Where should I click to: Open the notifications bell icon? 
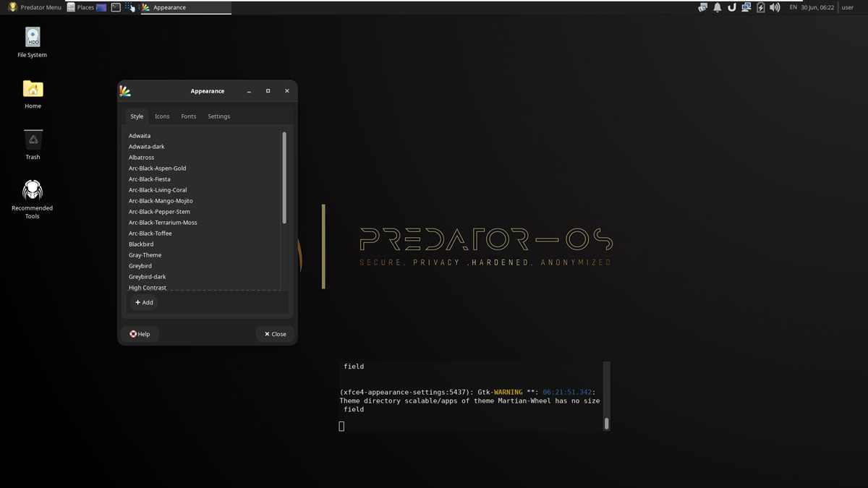click(718, 7)
